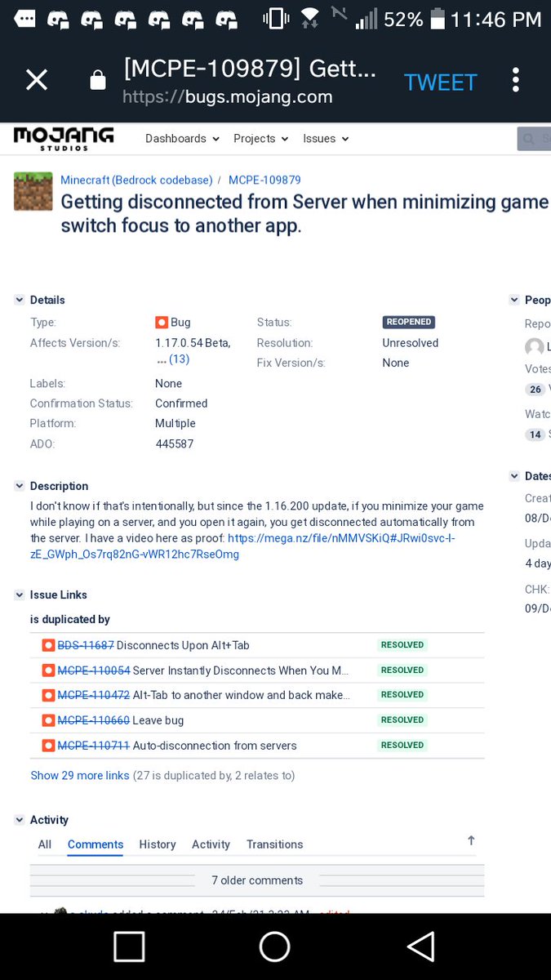Viewport: 551px width, 980px height.
Task: Open Minecraft (Bedrock codebase) project link
Action: pyautogui.click(x=136, y=180)
